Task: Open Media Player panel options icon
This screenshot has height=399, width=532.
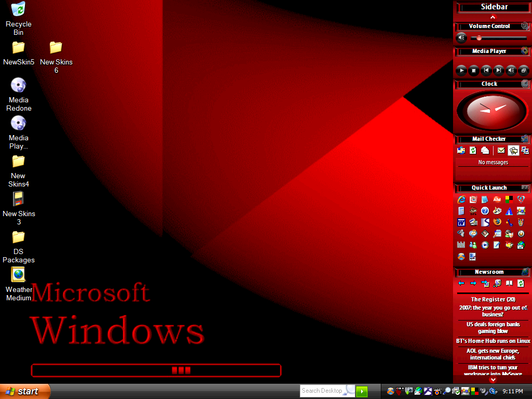Action: click(x=525, y=51)
